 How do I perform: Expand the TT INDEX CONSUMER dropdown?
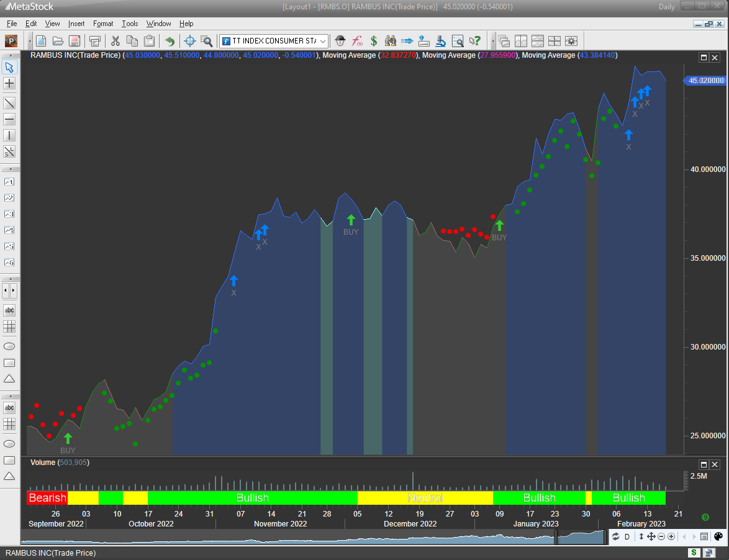coord(323,41)
